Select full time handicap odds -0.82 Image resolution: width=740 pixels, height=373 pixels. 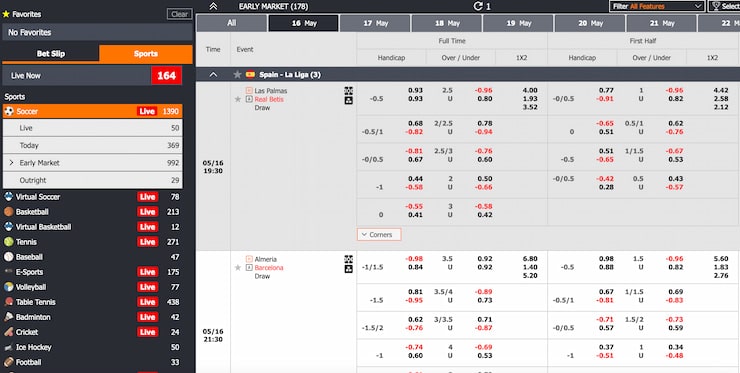click(x=414, y=132)
